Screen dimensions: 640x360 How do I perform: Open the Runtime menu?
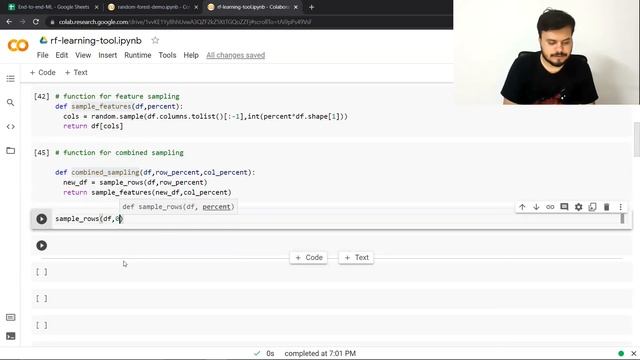[138, 55]
